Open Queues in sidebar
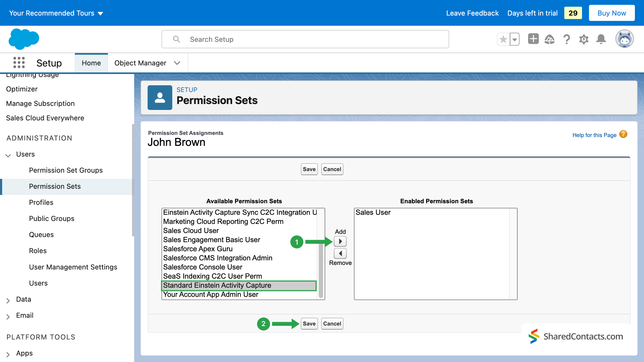The image size is (644, 362). pos(41,235)
